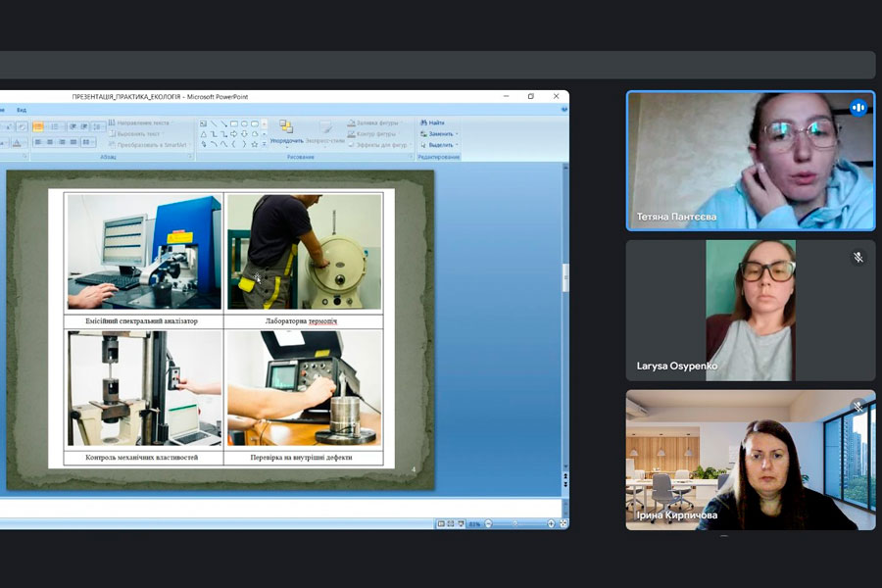The width and height of the screenshot is (882, 588).
Task: Expand the Выделить (Select) dropdown
Action: click(x=457, y=144)
